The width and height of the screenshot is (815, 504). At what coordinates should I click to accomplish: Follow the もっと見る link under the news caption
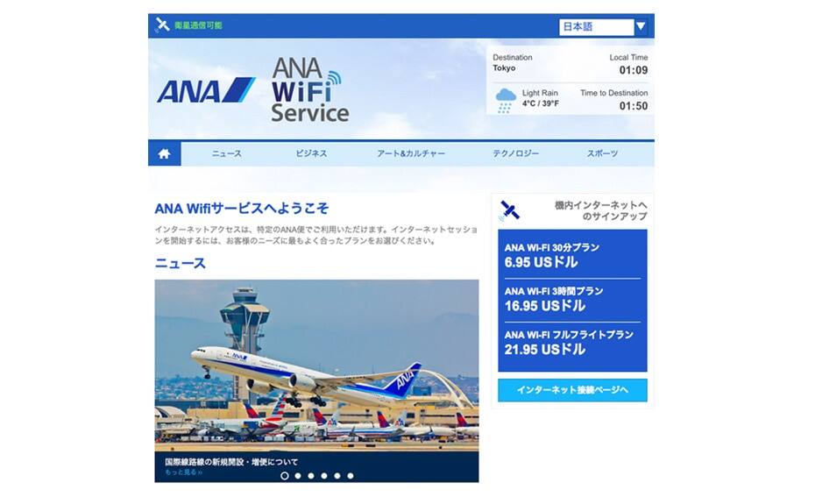point(183,472)
